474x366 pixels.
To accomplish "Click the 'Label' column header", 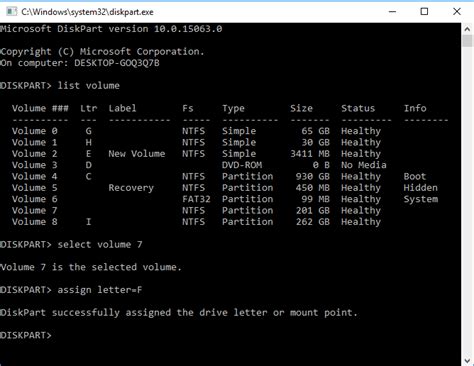I will click(122, 108).
